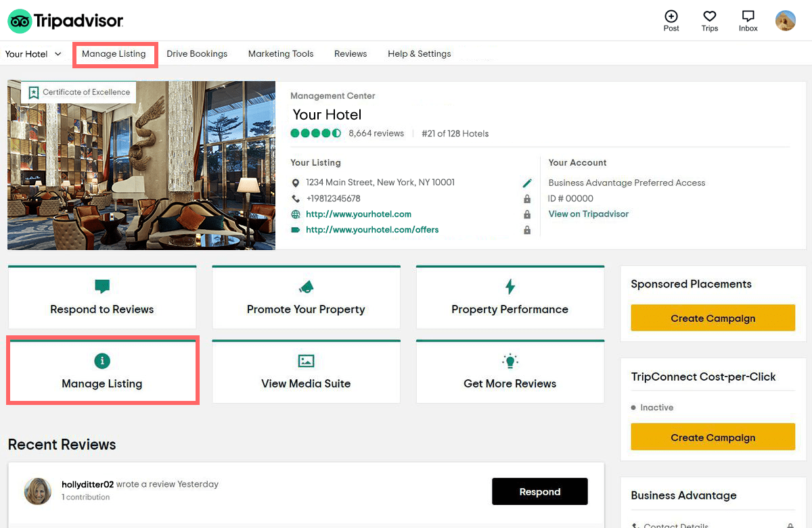Click the Business Advantage Preferred Access text
This screenshot has width=812, height=528.
627,183
